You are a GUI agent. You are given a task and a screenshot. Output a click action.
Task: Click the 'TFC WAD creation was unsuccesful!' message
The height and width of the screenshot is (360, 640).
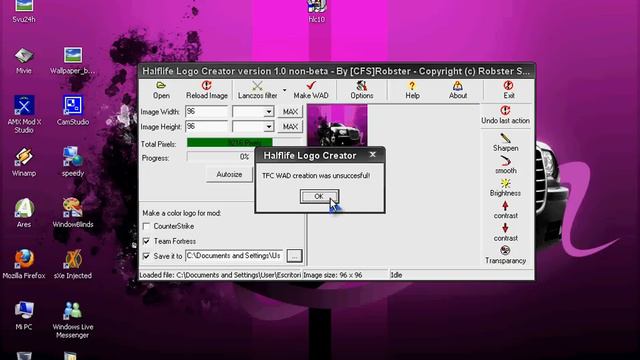(316, 176)
